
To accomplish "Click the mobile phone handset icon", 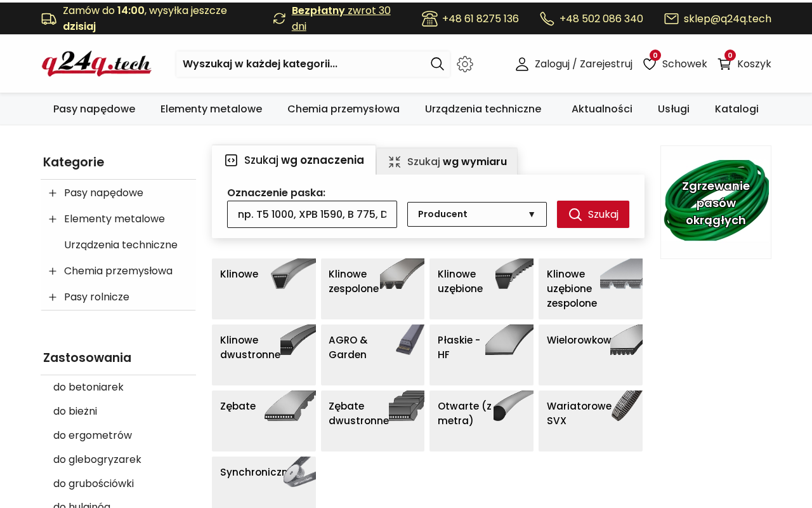I will click(x=547, y=18).
